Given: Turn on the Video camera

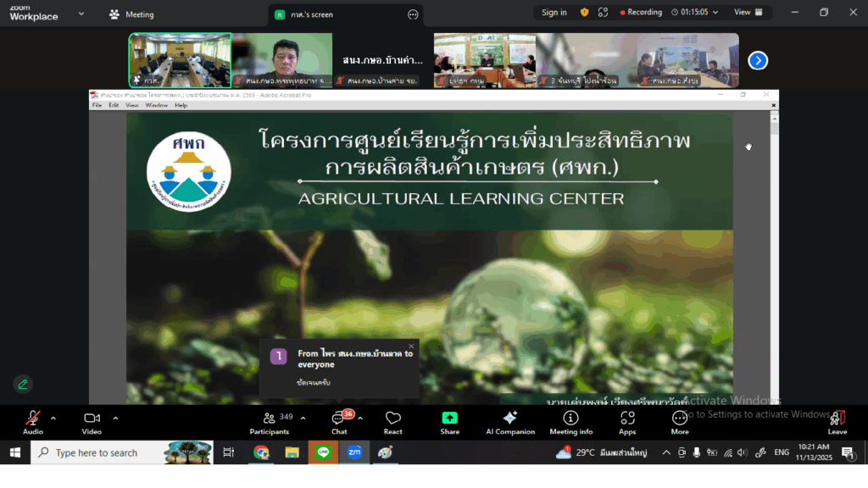Looking at the screenshot, I should (x=92, y=419).
